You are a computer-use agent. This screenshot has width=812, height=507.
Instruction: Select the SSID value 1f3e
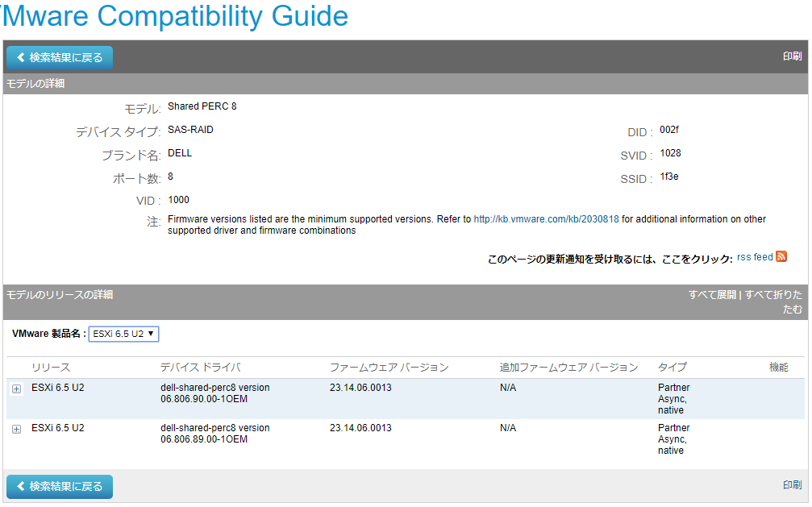click(669, 177)
